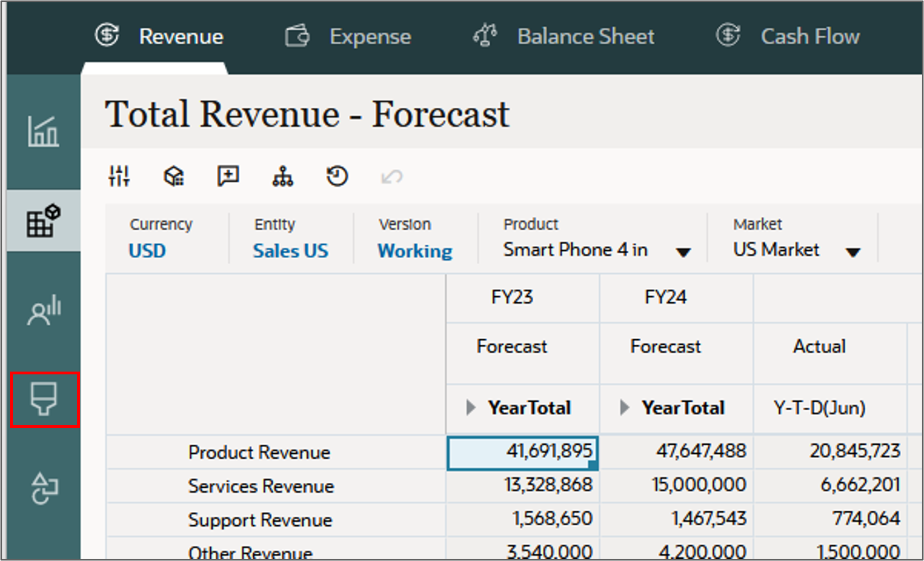The height and width of the screenshot is (561, 924).
Task: Click the red-highlighted funnel sidebar icon
Action: pyautogui.click(x=44, y=399)
